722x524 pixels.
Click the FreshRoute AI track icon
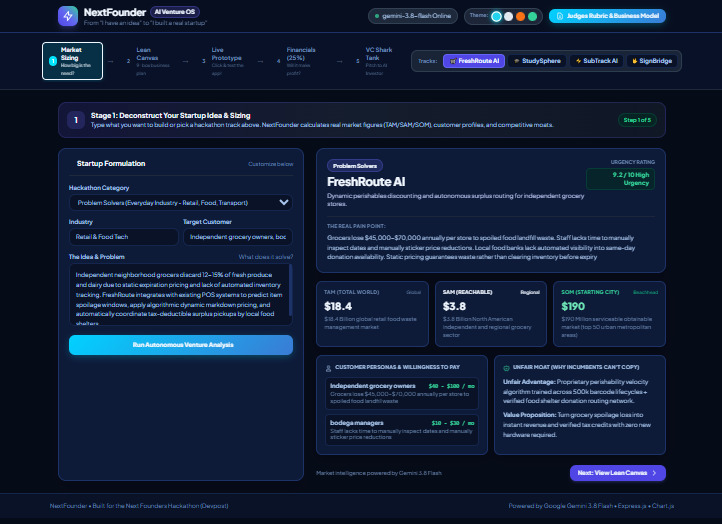pos(453,61)
